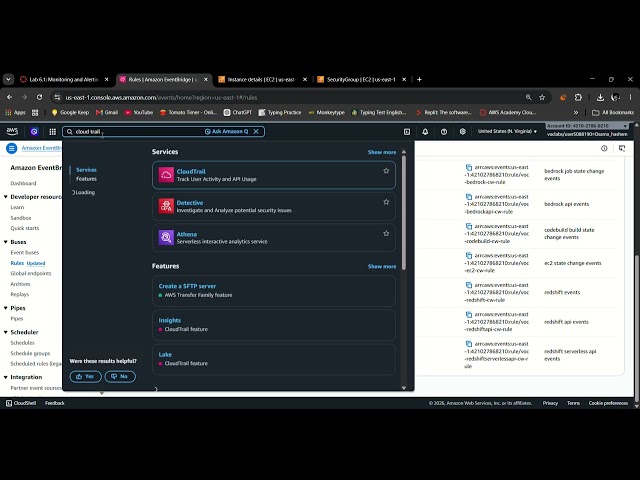Collapse the Pipes section
Image resolution: width=640 pixels, height=480 pixels.
click(x=6, y=308)
